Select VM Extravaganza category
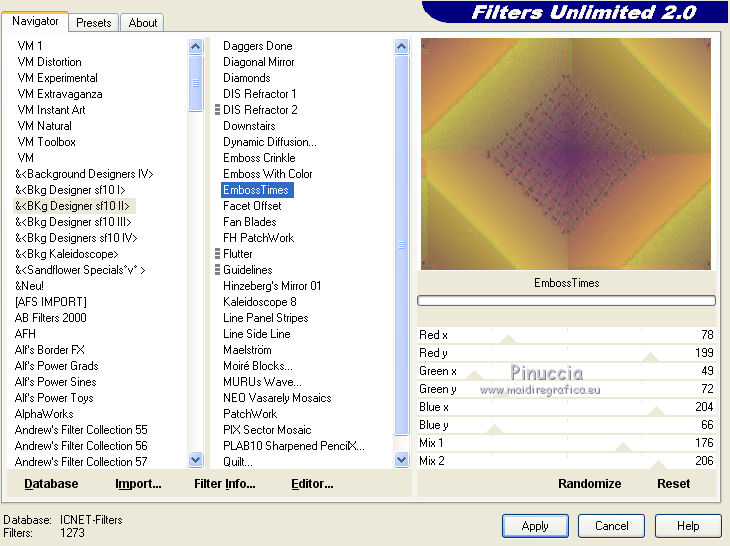Screen dimensions: 730x546 click(60, 94)
